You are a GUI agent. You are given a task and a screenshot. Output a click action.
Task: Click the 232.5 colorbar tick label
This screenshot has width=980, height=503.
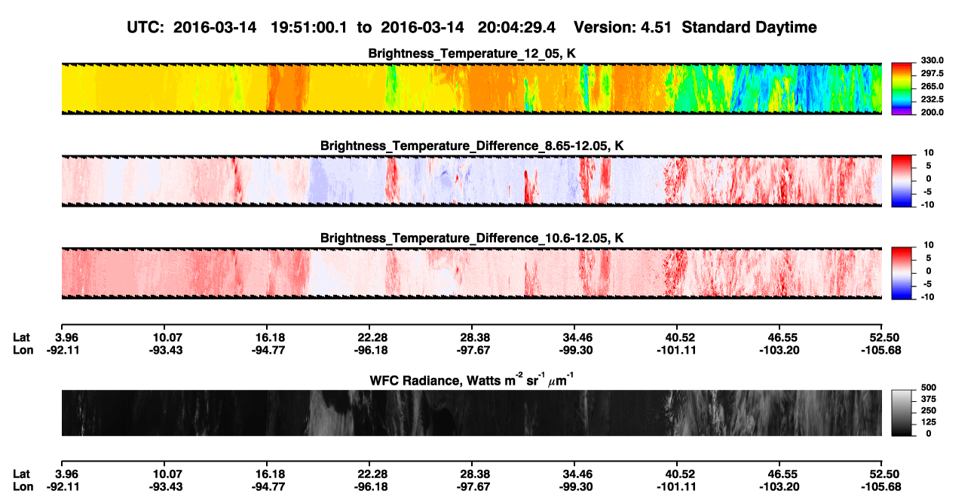pos(931,99)
